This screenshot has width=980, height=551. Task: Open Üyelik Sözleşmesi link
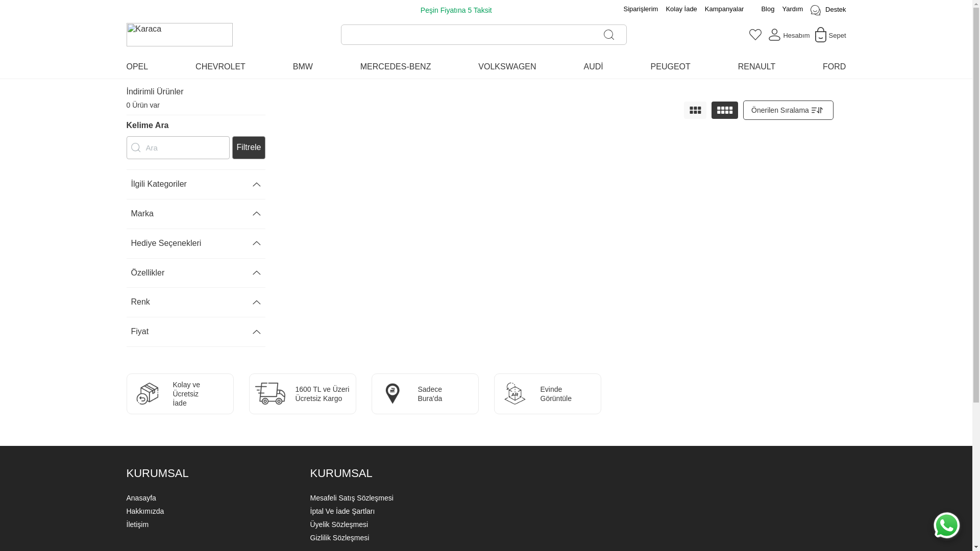pyautogui.click(x=339, y=524)
